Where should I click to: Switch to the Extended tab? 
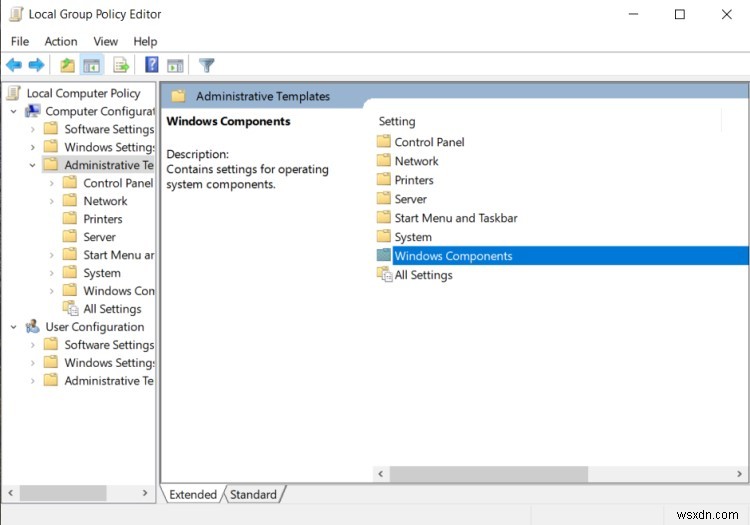[193, 494]
